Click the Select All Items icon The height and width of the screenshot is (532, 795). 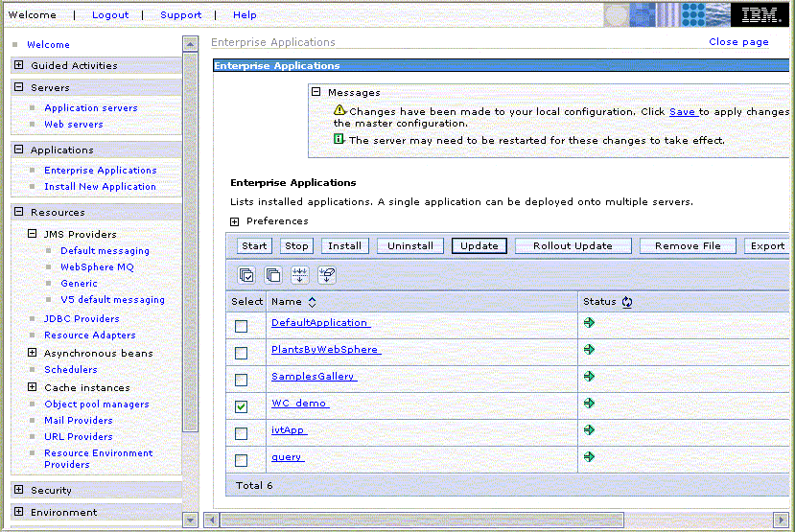[246, 275]
